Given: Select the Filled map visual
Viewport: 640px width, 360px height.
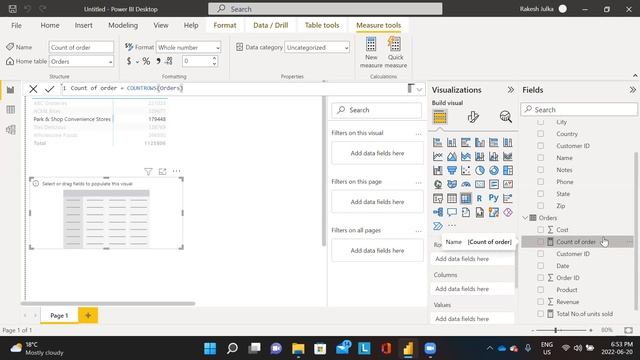Looking at the screenshot, I should (x=452, y=184).
